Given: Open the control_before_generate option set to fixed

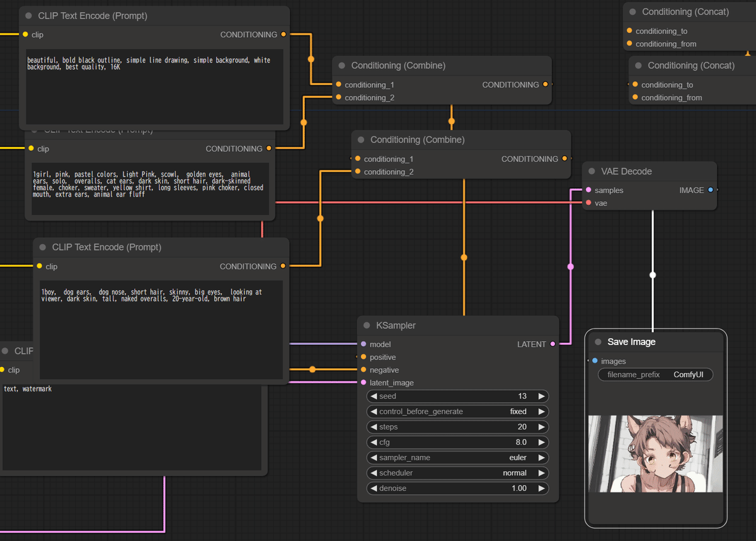Looking at the screenshot, I should 457,412.
